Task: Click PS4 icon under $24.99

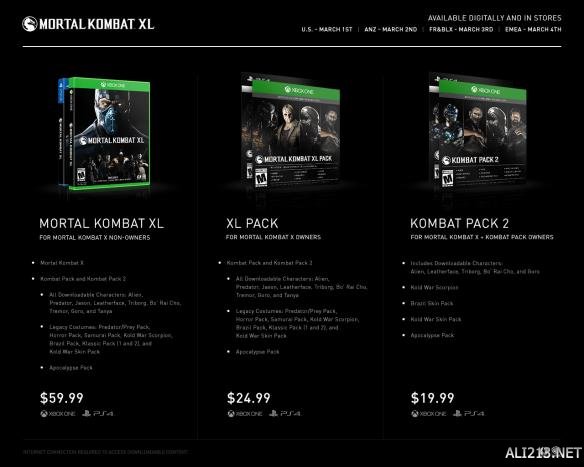Action: [285, 413]
